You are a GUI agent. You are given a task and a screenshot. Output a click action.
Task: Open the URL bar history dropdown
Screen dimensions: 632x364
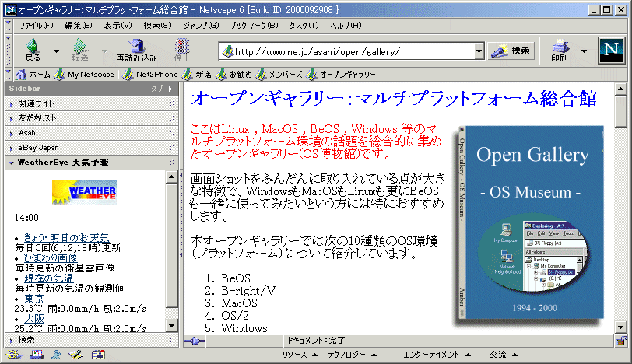[479, 51]
